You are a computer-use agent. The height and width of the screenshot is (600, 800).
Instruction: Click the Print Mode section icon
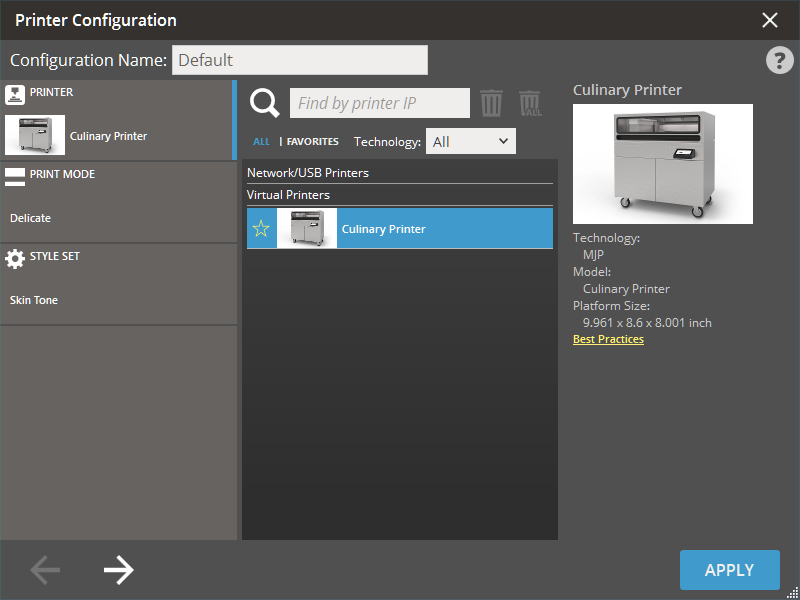[15, 176]
